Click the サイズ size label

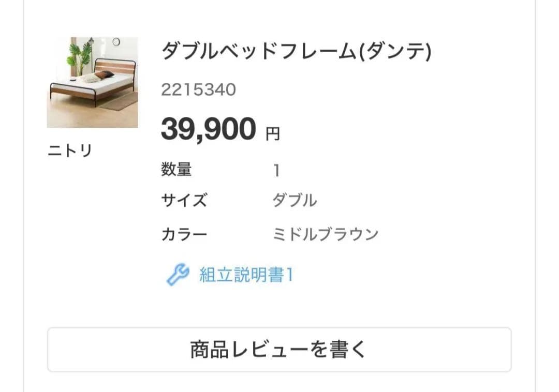(x=184, y=200)
